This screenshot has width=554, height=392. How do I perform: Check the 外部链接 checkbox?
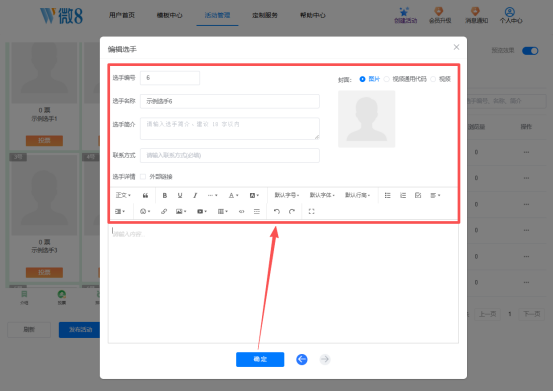coord(143,177)
